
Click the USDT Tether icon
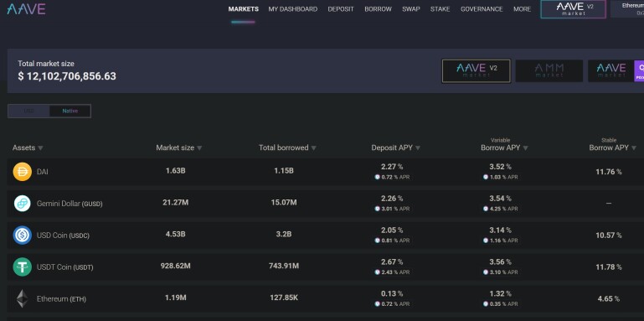click(x=22, y=267)
